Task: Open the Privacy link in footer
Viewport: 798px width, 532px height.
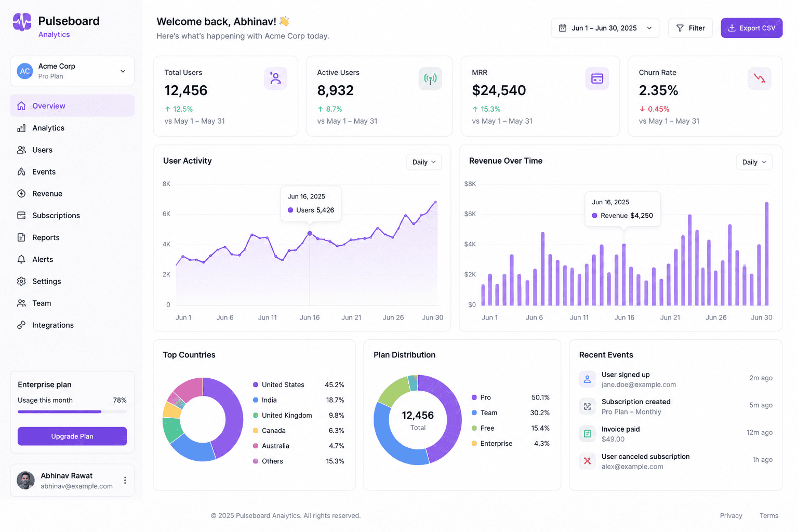Action: tap(731, 516)
